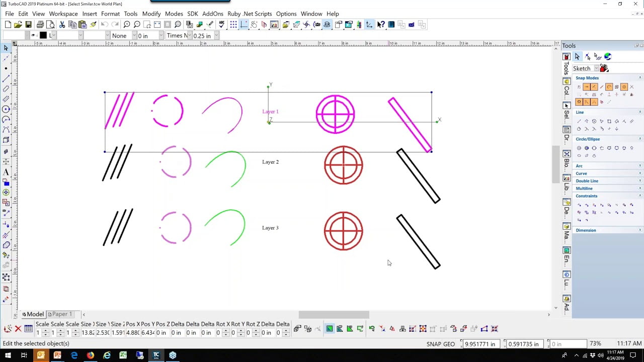This screenshot has height=362, width=644.
Task: Open the 0.25 in text height dropdown
Action: pyautogui.click(x=216, y=36)
